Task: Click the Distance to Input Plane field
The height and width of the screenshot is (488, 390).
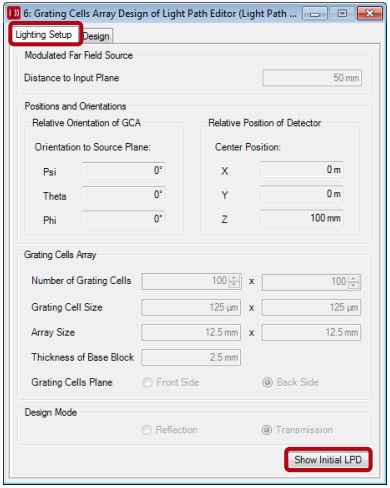Action: (x=312, y=78)
